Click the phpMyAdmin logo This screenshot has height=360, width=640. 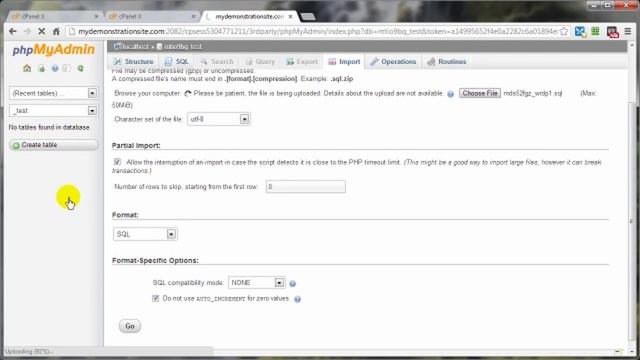[53, 49]
